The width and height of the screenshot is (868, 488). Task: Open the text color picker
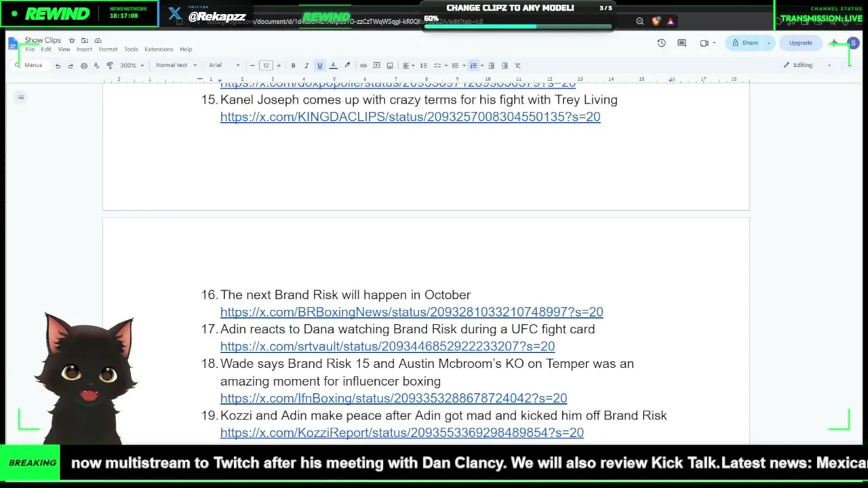pyautogui.click(x=333, y=66)
